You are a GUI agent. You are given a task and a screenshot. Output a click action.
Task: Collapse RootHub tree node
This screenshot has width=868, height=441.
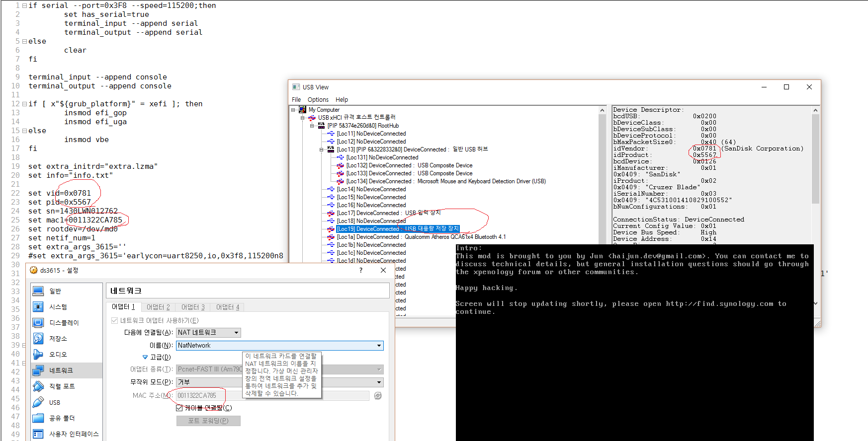click(x=312, y=126)
